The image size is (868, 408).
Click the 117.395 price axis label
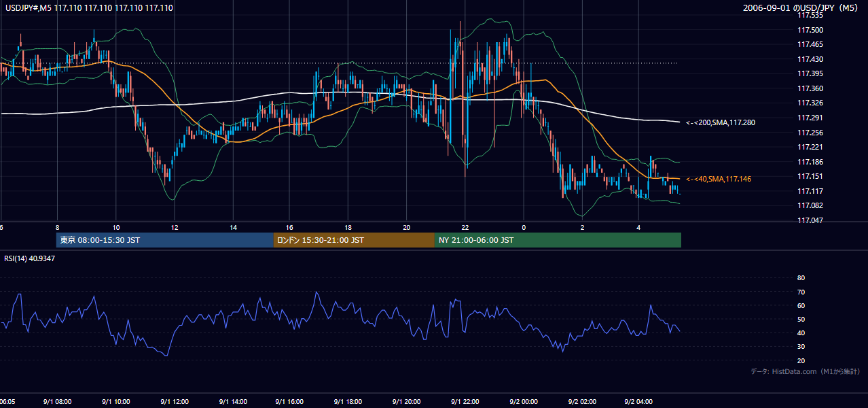coord(810,74)
